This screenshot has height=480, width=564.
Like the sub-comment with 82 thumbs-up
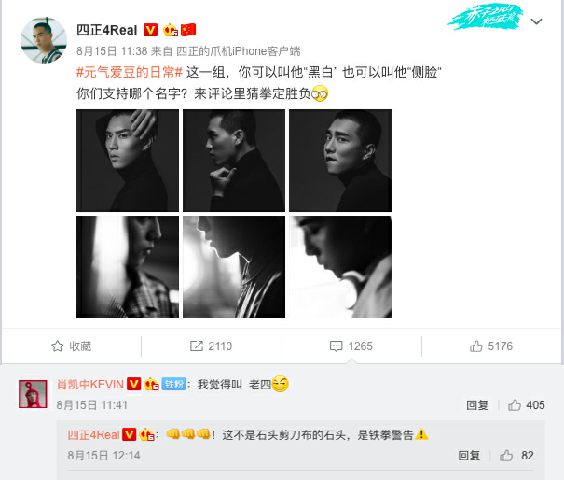(517, 456)
